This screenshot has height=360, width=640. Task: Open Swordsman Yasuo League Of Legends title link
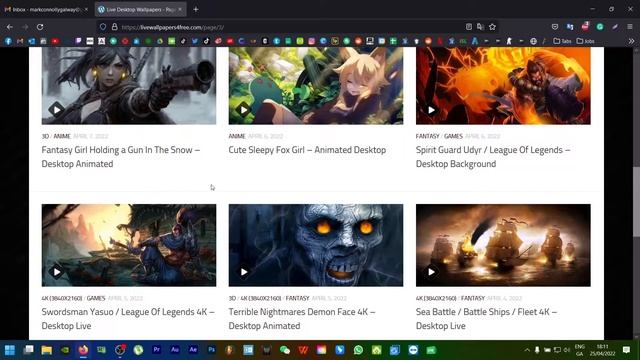(128, 319)
